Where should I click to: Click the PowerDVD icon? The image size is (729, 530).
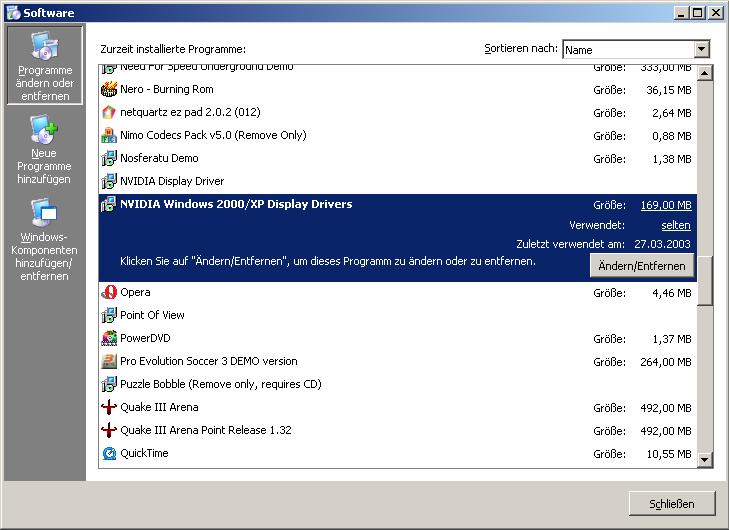109,338
